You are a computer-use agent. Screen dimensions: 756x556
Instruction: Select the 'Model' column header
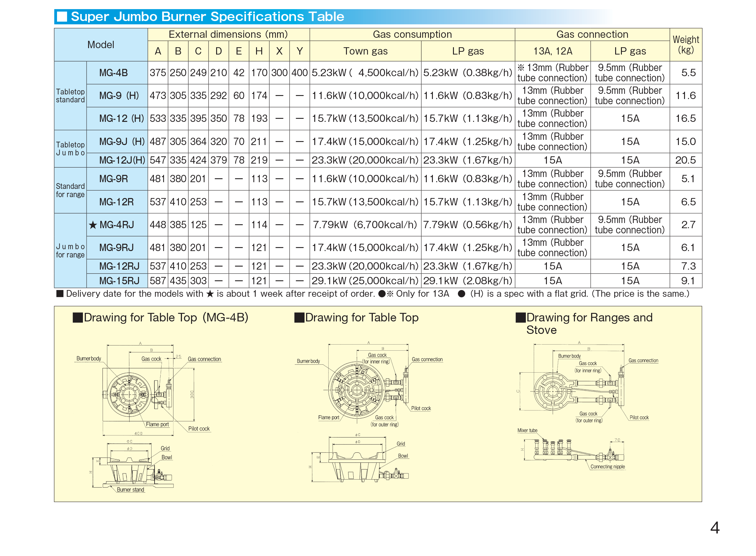tap(101, 45)
